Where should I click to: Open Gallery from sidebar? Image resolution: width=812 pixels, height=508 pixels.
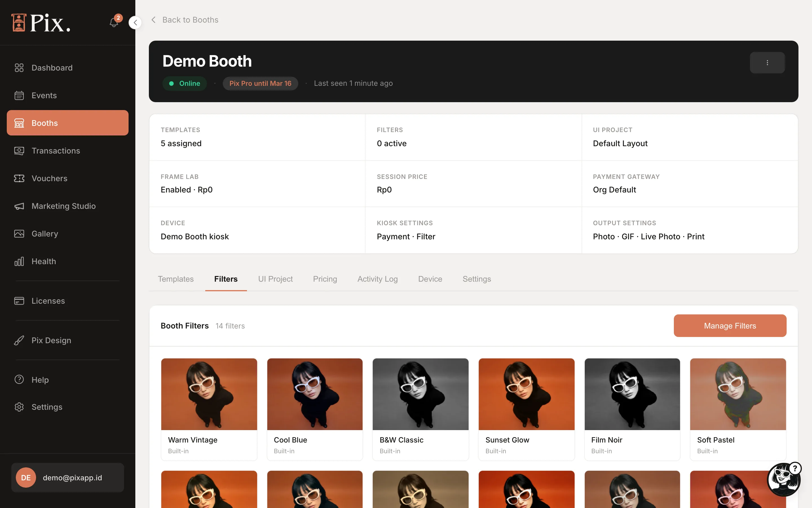(x=67, y=233)
